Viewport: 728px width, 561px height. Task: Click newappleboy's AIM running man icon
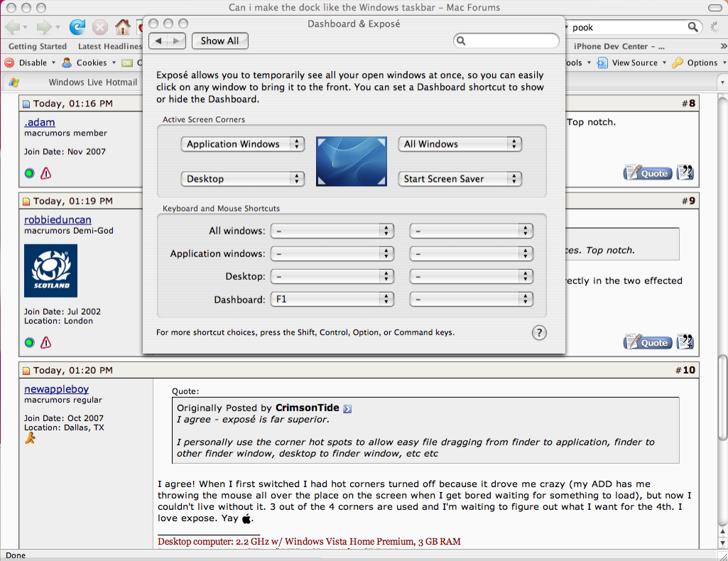(x=30, y=438)
